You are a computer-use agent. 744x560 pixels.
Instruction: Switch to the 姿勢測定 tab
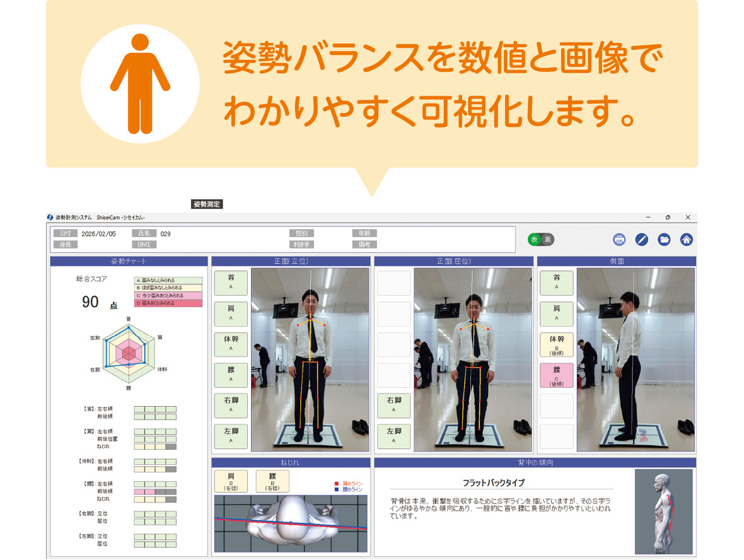click(206, 204)
